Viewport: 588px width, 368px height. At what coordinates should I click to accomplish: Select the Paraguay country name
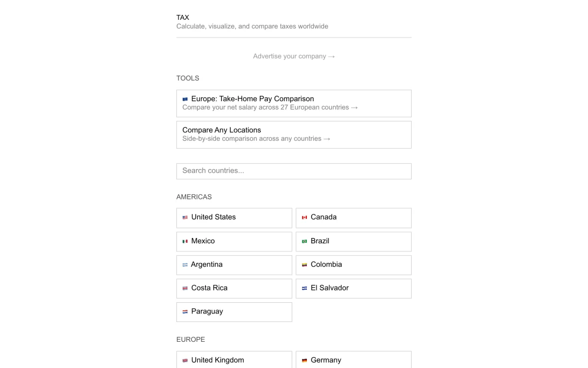pos(207,311)
